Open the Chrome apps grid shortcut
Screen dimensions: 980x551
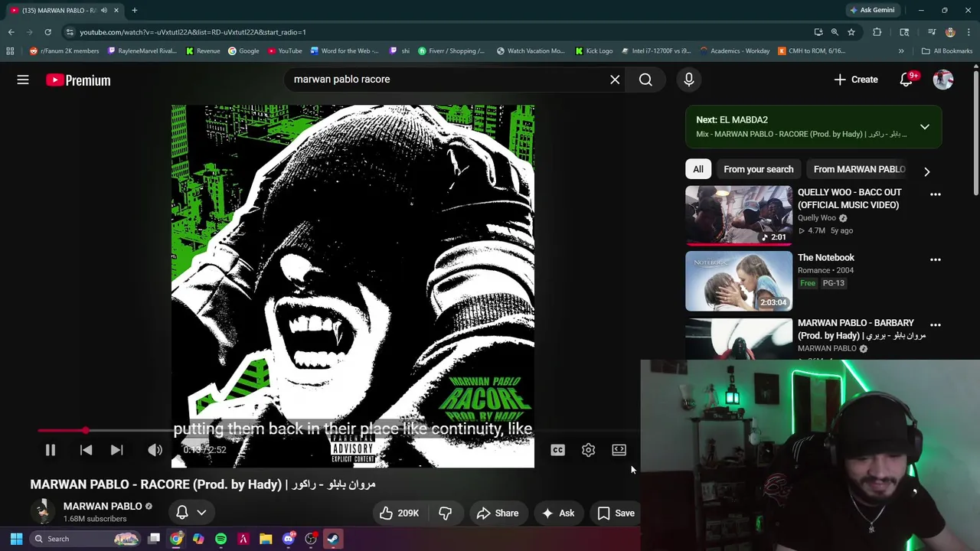click(10, 51)
